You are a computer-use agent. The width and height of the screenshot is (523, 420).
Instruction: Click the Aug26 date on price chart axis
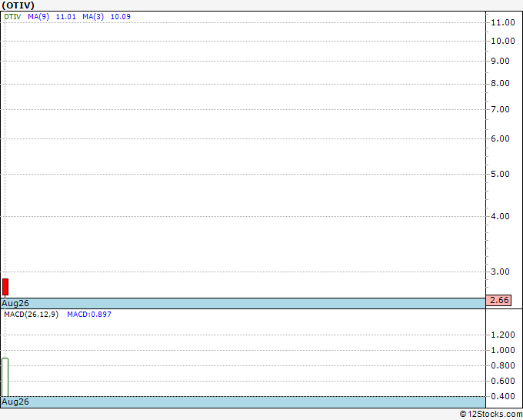coord(15,303)
